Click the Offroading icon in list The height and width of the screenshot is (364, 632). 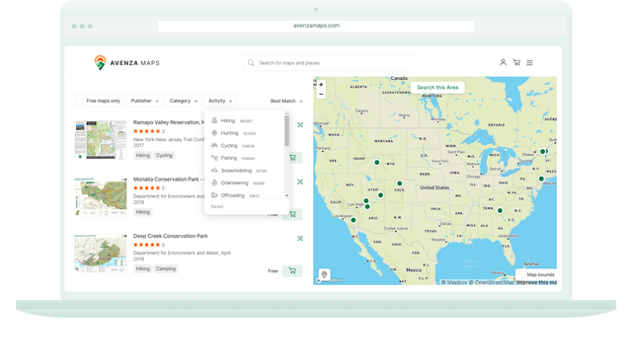[x=214, y=195]
